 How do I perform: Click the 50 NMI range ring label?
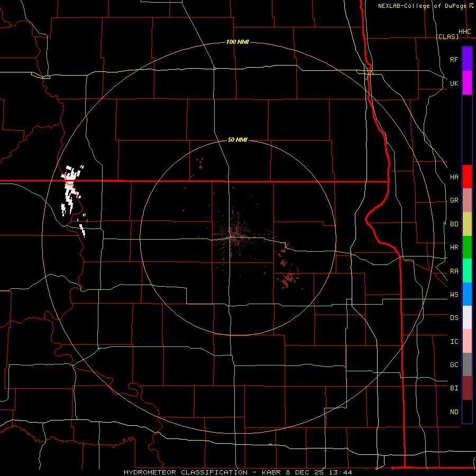(237, 140)
